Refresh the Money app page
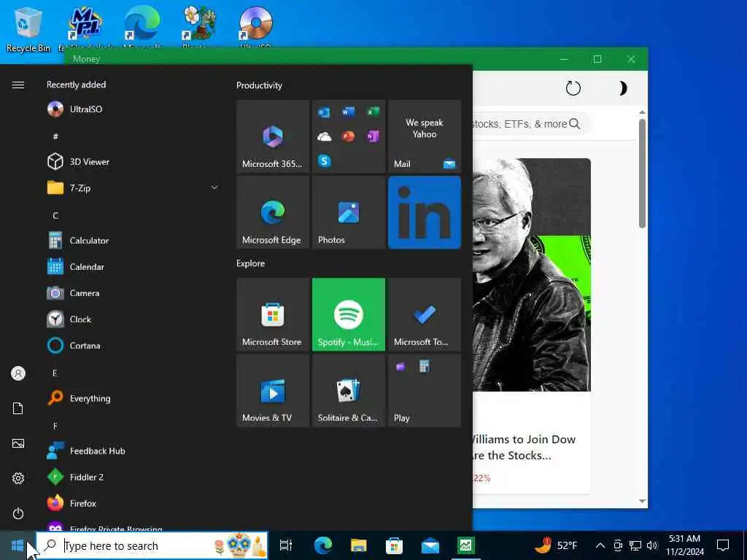The image size is (747, 560). pyautogui.click(x=573, y=88)
